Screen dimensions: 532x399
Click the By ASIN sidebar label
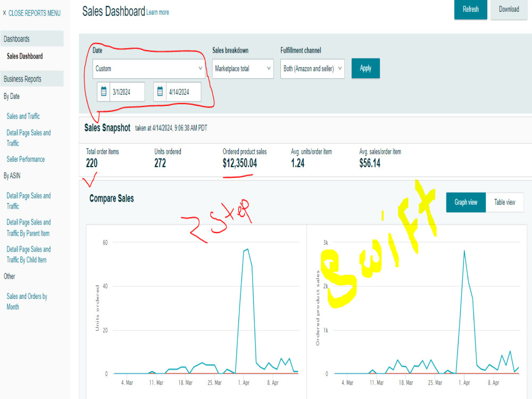[12, 176]
